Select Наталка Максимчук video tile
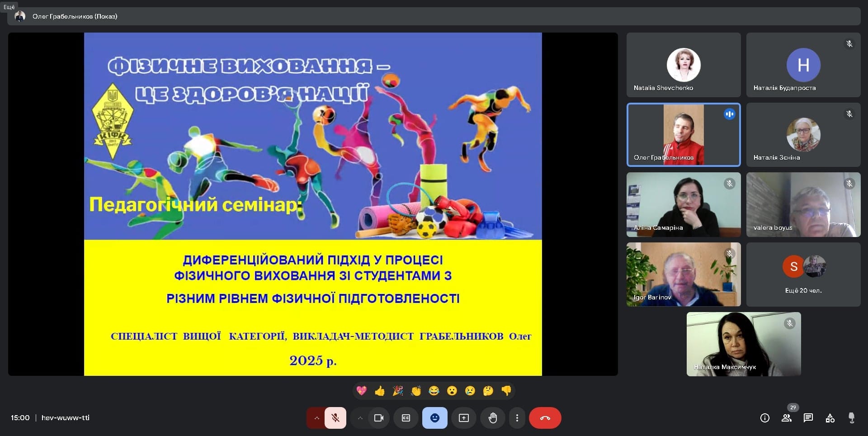The image size is (868, 436). pyautogui.click(x=744, y=344)
